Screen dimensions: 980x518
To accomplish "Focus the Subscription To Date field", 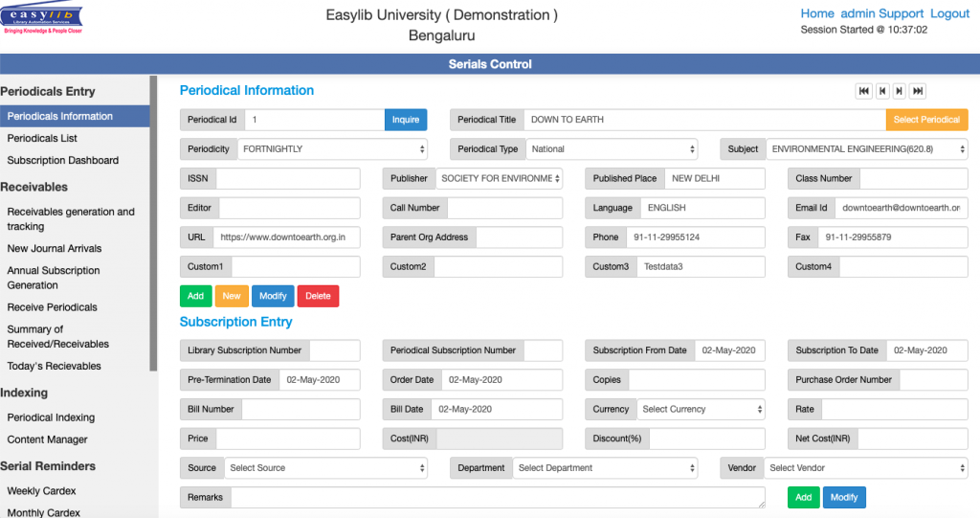I will tap(926, 350).
